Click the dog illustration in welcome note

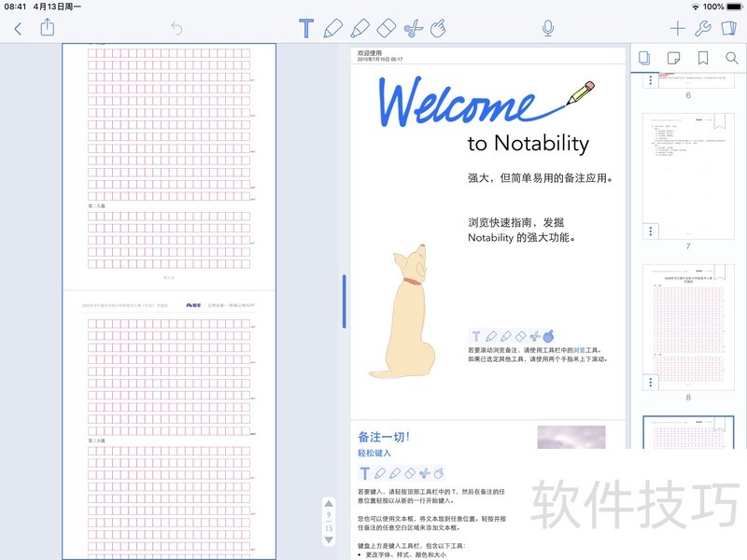coord(404,312)
